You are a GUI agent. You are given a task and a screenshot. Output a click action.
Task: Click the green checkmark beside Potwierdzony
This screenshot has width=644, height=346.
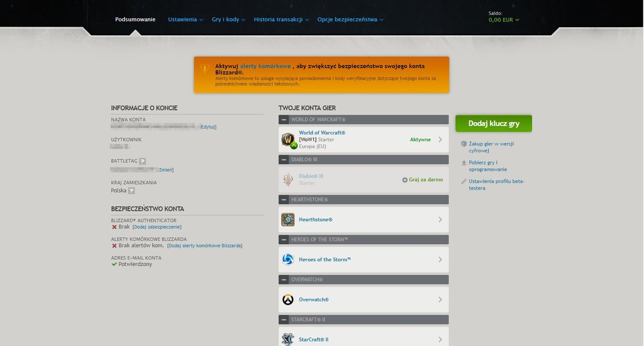click(x=114, y=264)
